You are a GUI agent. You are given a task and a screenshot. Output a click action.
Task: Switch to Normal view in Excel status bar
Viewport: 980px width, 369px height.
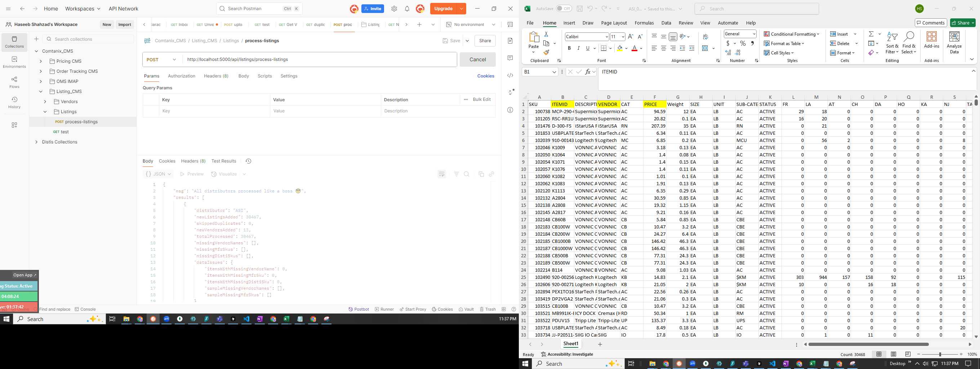click(x=879, y=354)
